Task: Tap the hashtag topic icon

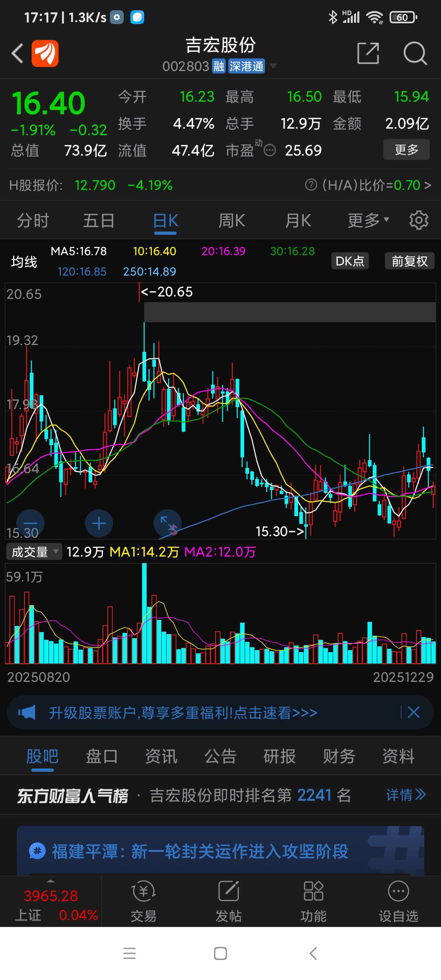Action: [x=37, y=851]
